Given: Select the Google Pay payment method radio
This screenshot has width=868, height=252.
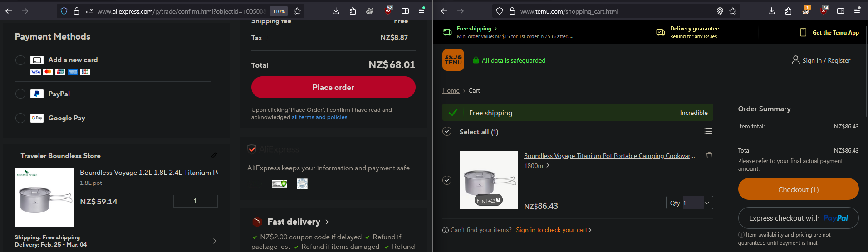Looking at the screenshot, I should click(x=20, y=118).
